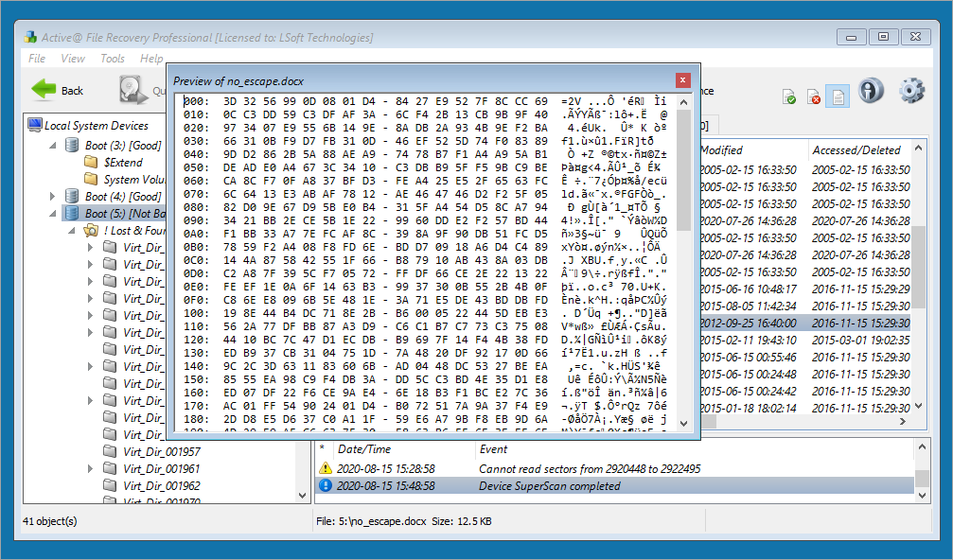
Task: Click the application icon in the title bar
Action: pos(30,37)
